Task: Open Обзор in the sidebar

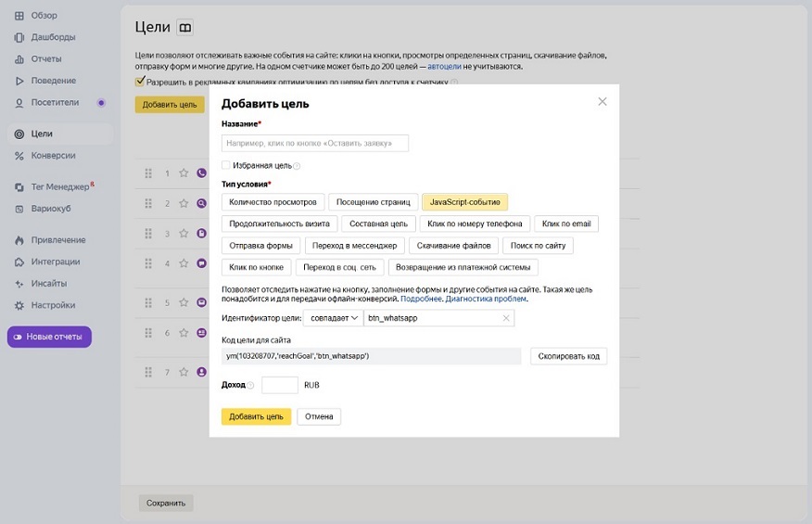Action: pyautogui.click(x=44, y=16)
